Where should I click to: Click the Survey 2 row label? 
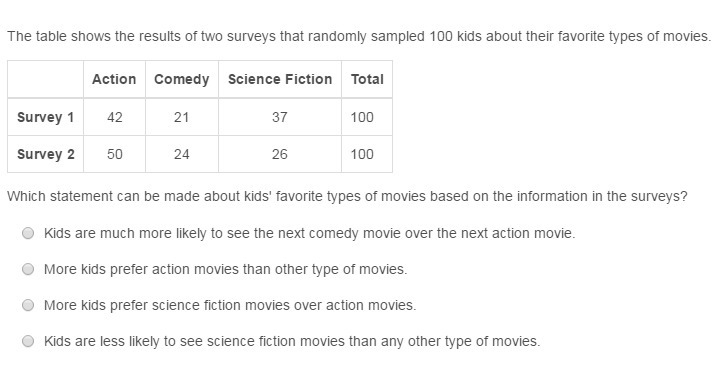coord(45,154)
